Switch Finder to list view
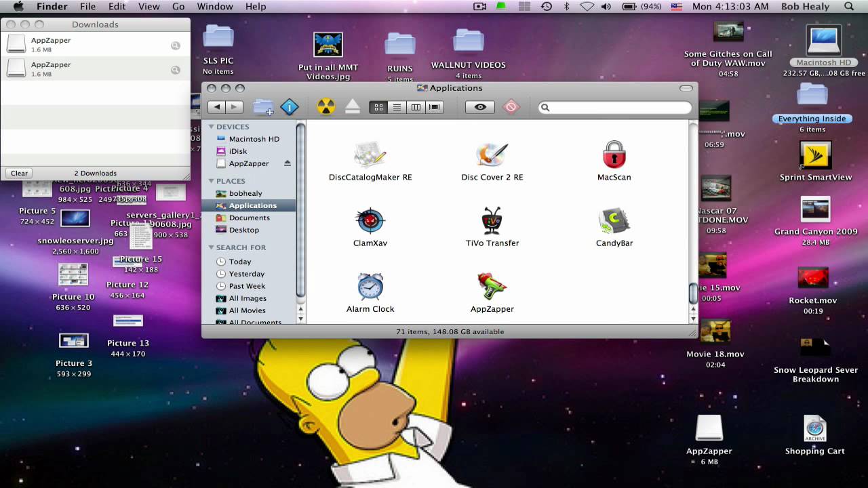Screen dimensions: 868x488 point(397,107)
